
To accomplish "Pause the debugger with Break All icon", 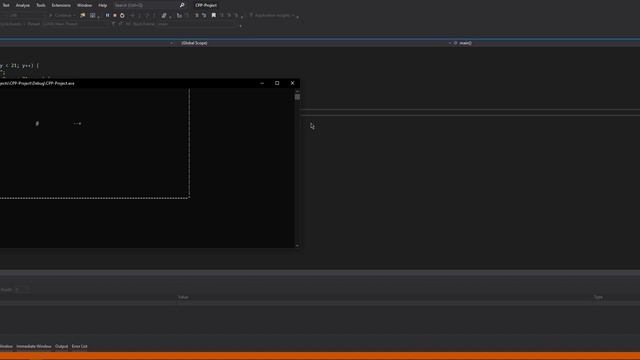I will click(x=107, y=16).
